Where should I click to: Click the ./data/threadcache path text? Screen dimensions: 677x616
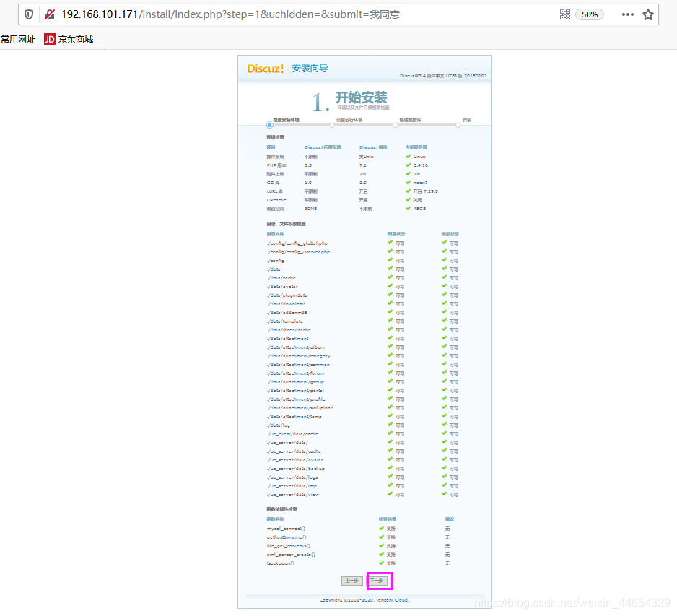289,329
